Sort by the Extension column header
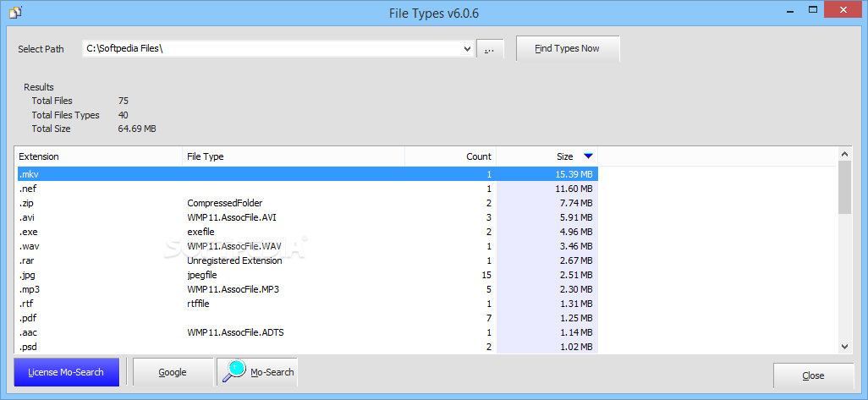 tap(100, 156)
